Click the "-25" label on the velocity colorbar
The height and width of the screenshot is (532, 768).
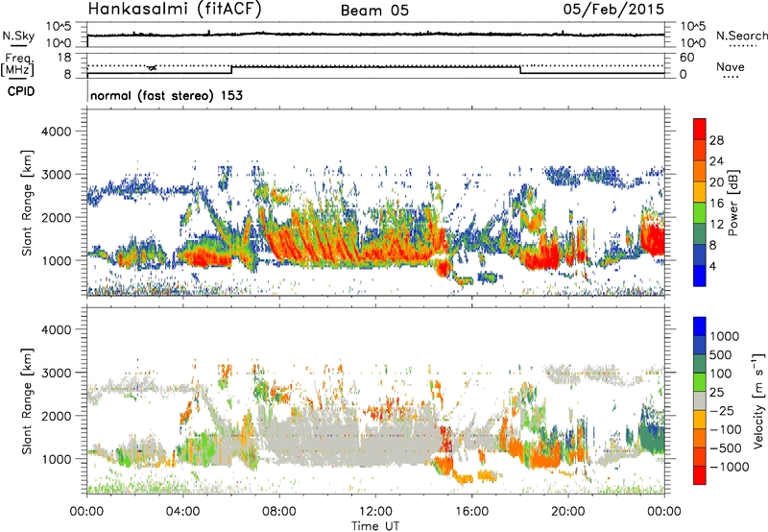(721, 410)
